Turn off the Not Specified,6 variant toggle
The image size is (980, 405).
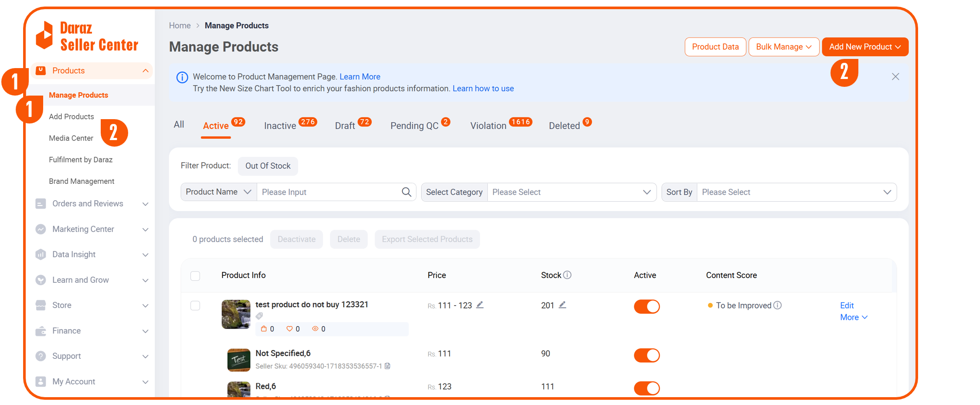647,355
